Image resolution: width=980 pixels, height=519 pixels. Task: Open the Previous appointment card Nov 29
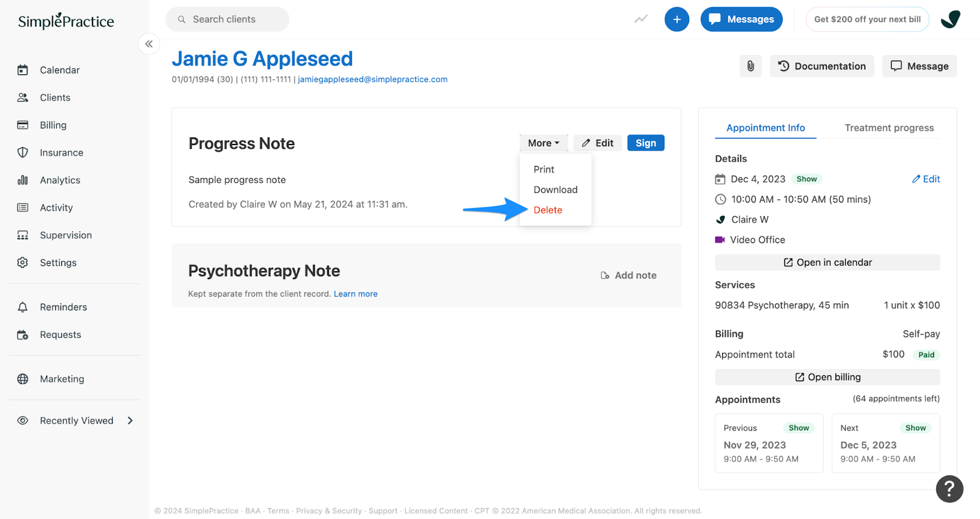click(x=769, y=444)
